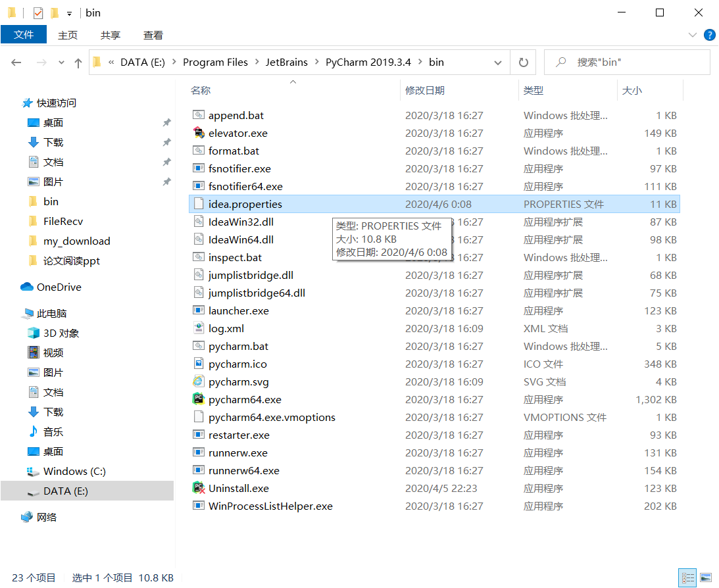
Task: Open 音乐 folder in the sidebar
Action: point(45,431)
